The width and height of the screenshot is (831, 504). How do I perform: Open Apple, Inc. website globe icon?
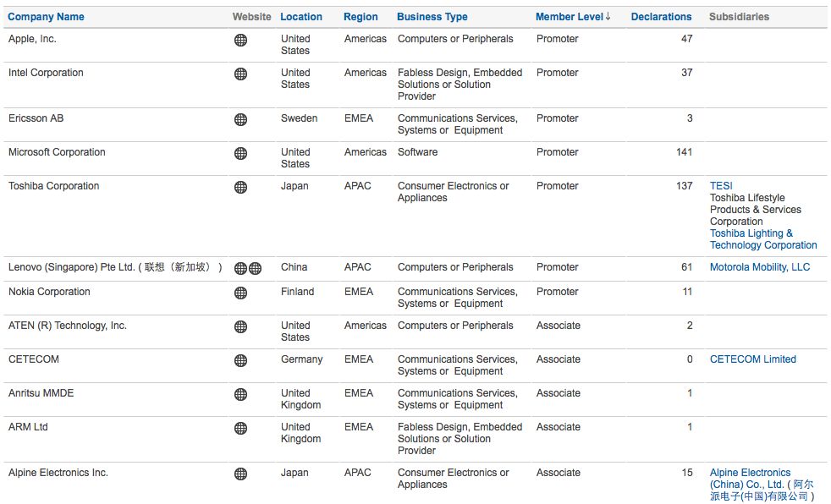[x=240, y=40]
